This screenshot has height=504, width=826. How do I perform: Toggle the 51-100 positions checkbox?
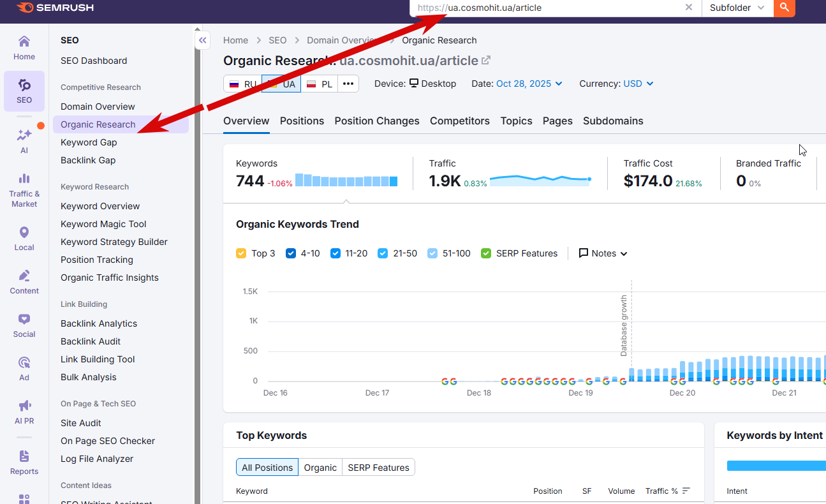(432, 253)
